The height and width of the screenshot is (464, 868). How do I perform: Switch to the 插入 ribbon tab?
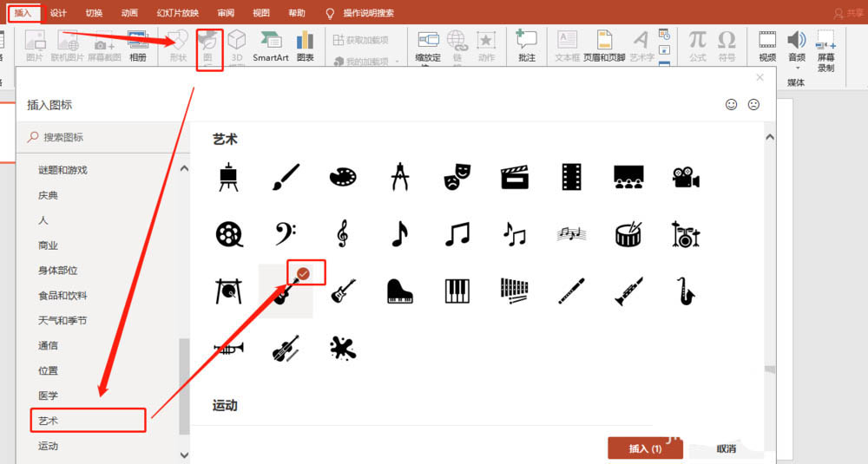pyautogui.click(x=23, y=13)
